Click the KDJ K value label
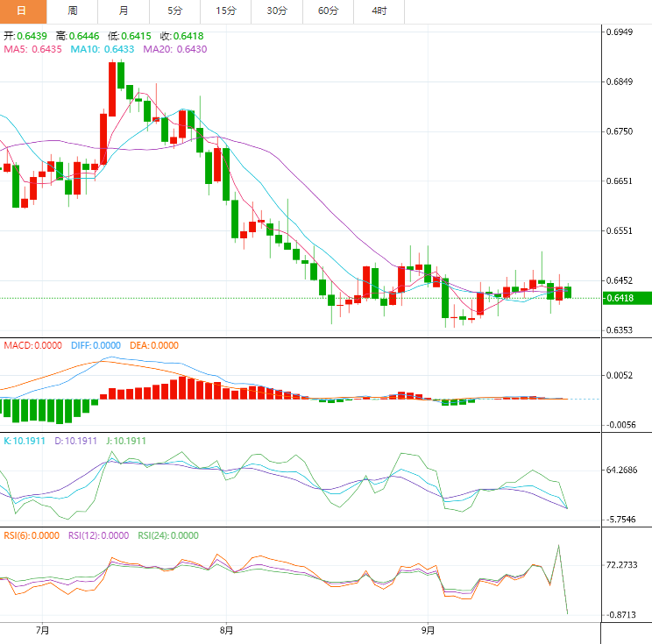Image resolution: width=652 pixels, height=644 pixels. point(24,440)
